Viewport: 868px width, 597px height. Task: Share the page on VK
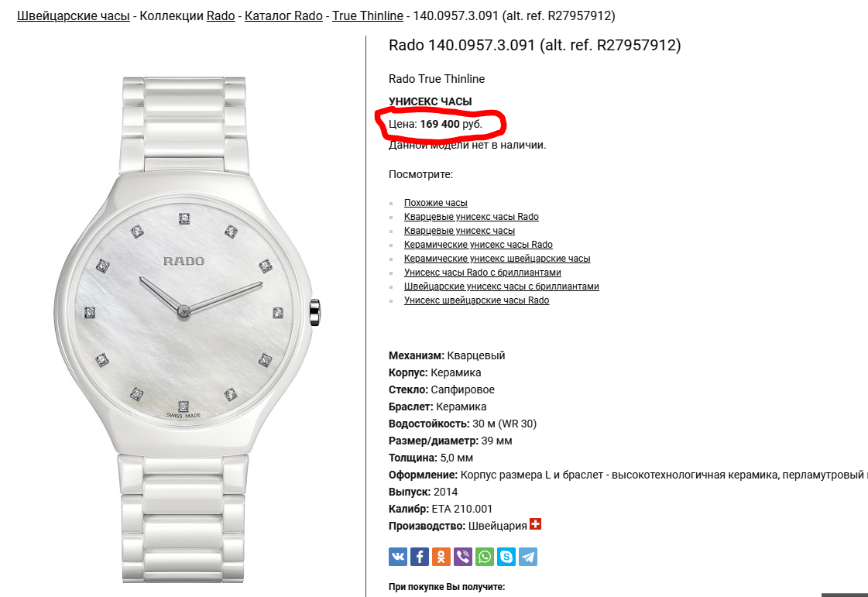pos(397,557)
